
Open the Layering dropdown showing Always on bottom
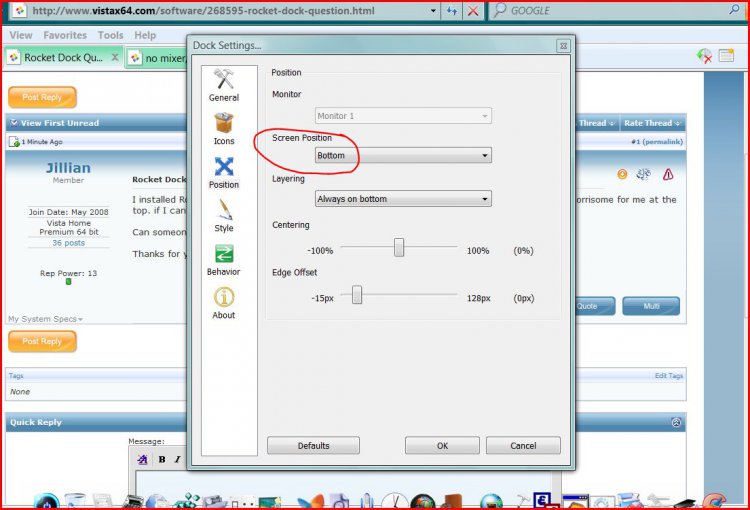pos(403,199)
